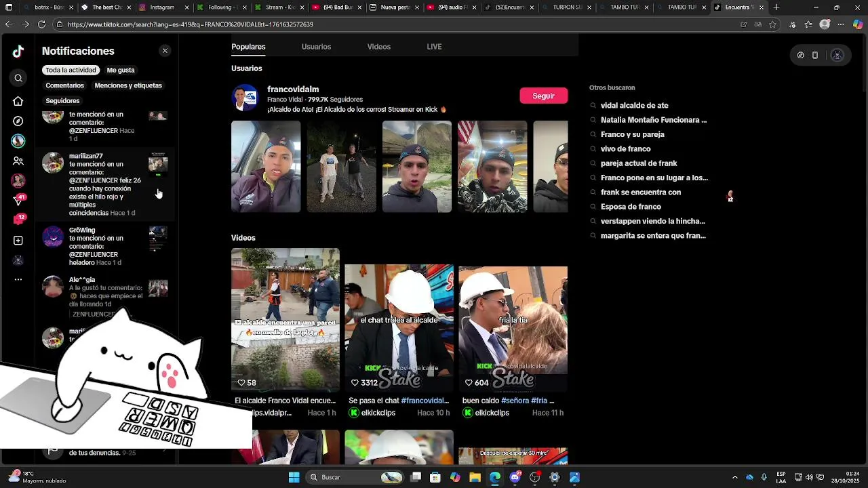The height and width of the screenshot is (488, 868).
Task: Open the Friends icon in sidebar
Action: 18,161
